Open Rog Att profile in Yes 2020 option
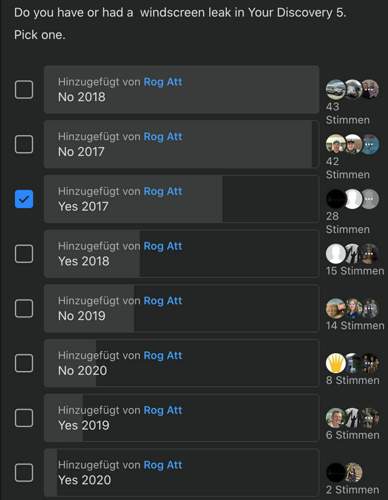 coord(163,465)
